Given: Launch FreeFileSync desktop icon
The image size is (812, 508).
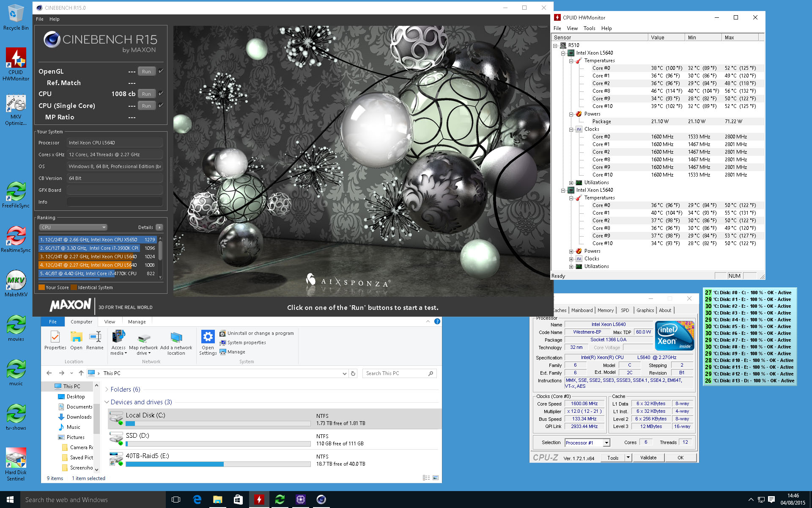Looking at the screenshot, I should pos(16,192).
